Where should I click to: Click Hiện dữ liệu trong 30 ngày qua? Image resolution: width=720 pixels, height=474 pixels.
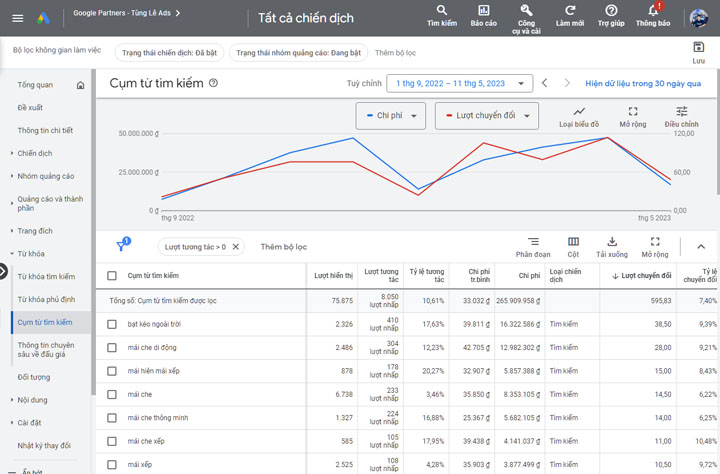coord(643,84)
